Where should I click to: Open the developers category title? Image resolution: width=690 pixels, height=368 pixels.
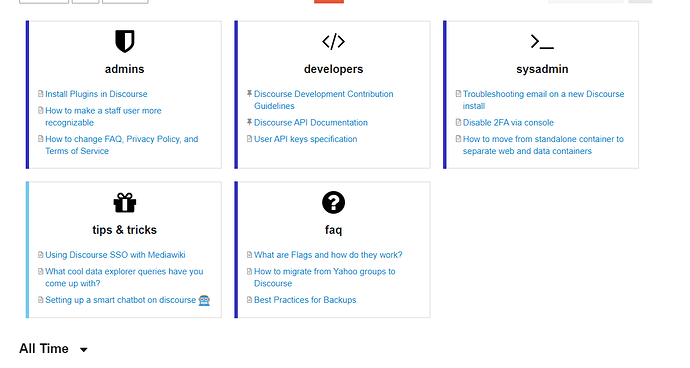[x=334, y=69]
